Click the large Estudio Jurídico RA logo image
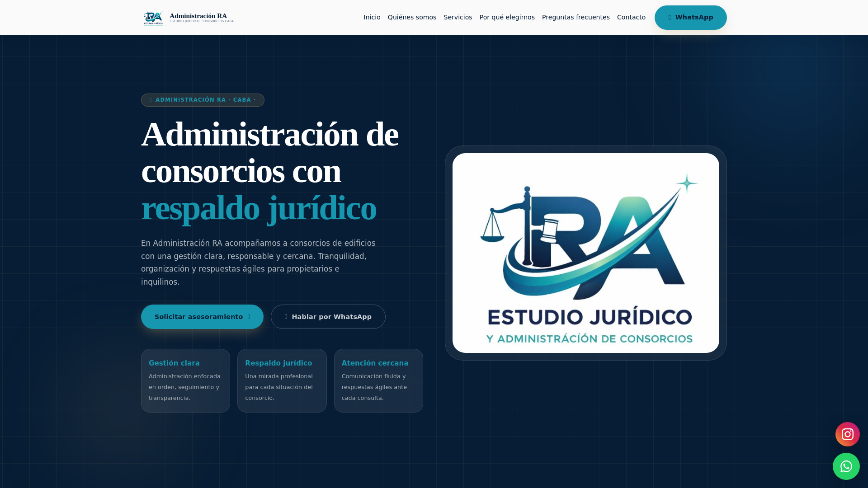The image size is (868, 488). point(585,253)
